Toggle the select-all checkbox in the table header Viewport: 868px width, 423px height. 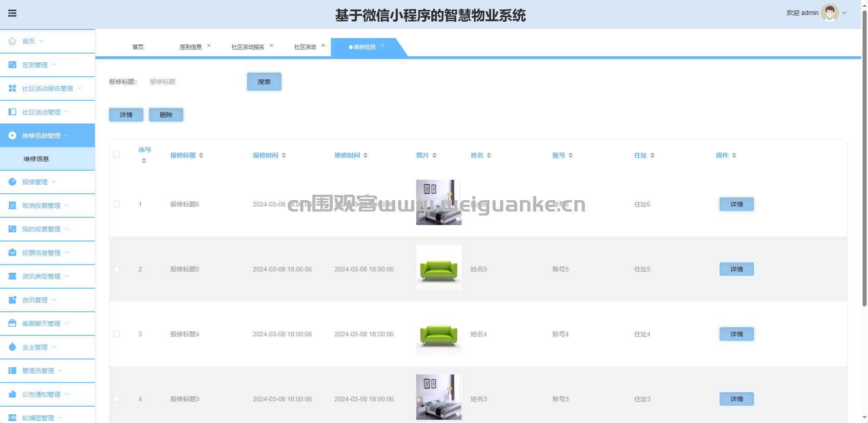[x=117, y=155]
